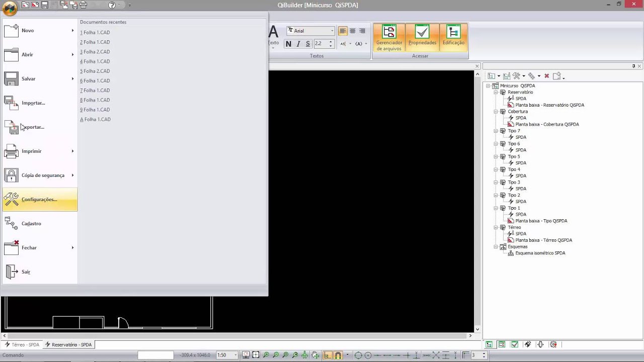The height and width of the screenshot is (362, 644).
Task: Collapse the Térreo tree node
Action: click(x=496, y=228)
